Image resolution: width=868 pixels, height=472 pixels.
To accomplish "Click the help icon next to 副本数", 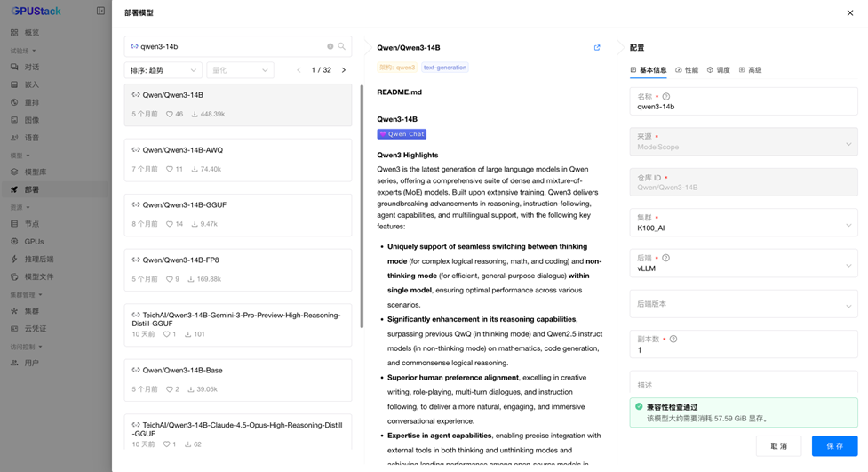I will 673,339.
